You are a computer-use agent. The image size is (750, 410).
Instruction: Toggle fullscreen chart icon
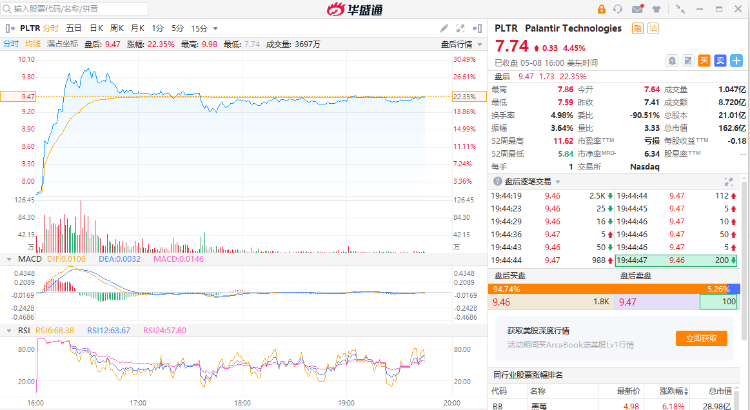tap(460, 28)
